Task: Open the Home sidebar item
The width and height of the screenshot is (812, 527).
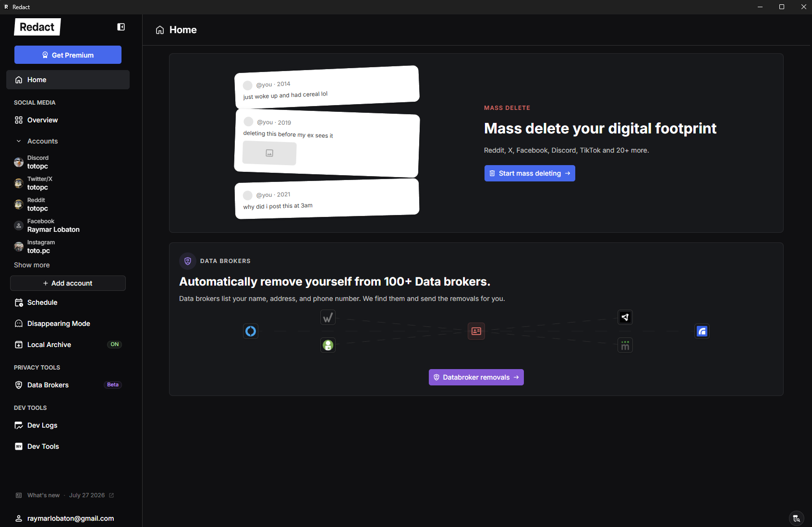Action: tap(68, 80)
